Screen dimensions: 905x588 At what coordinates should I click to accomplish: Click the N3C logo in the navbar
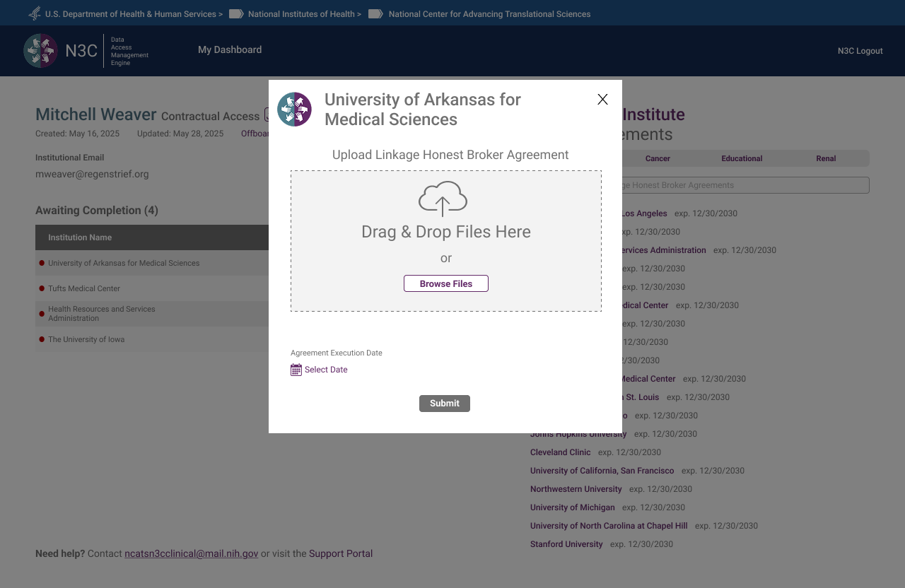(41, 50)
